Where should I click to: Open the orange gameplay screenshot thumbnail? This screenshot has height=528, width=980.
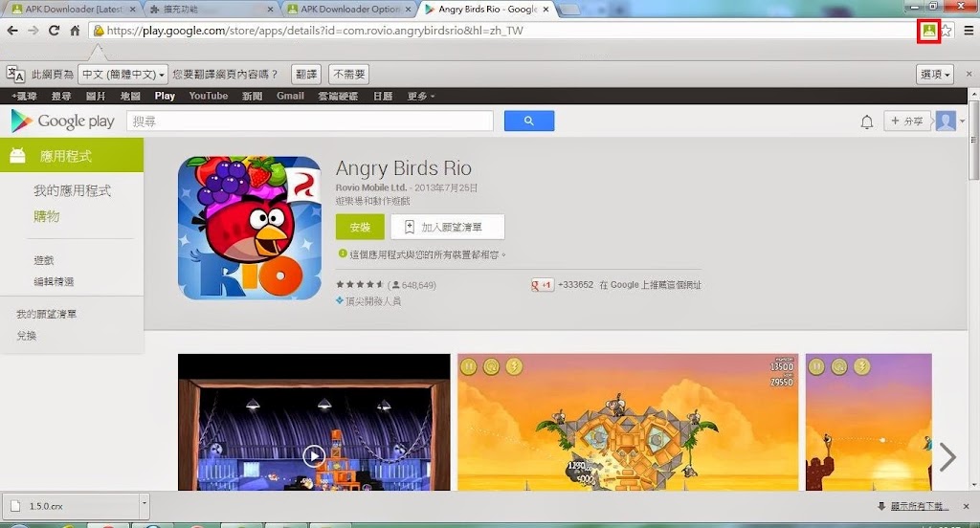[x=628, y=423]
